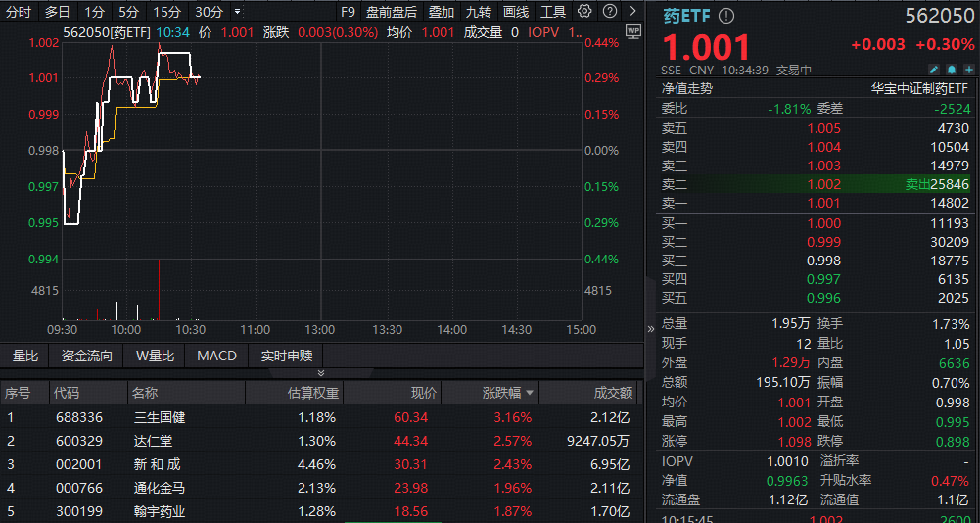Click 净值走势 link in quote panel
Viewport: 980px width, 523px height.
click(x=687, y=89)
